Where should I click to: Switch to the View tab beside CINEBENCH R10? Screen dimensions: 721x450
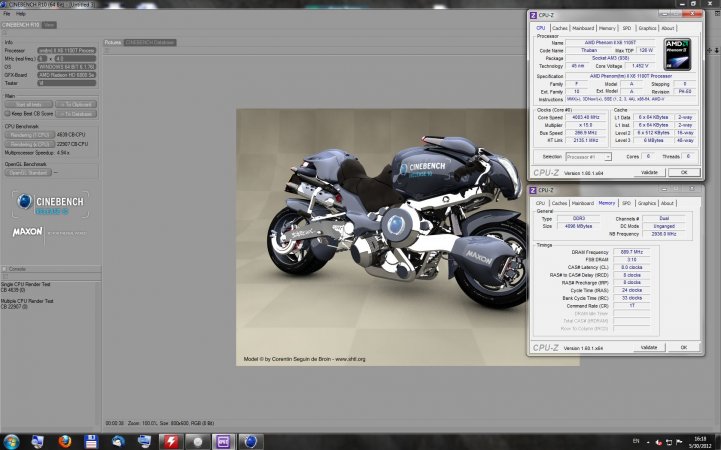tap(49, 25)
